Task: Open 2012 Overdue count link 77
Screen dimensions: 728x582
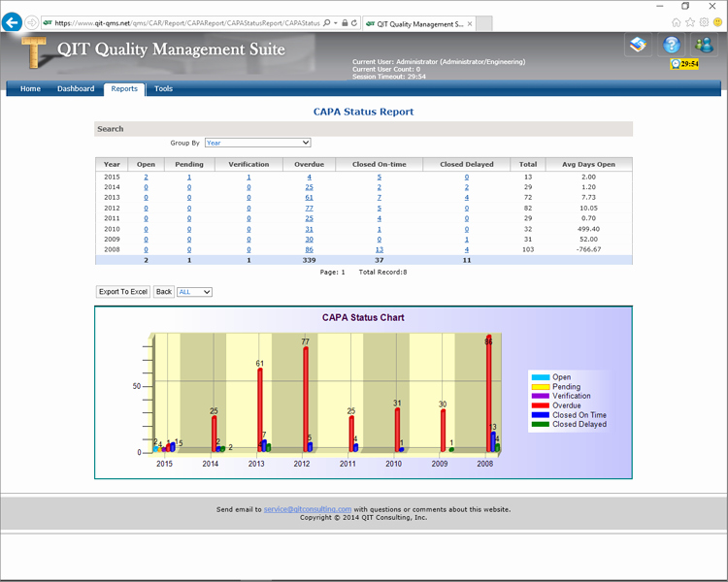Action: click(310, 208)
